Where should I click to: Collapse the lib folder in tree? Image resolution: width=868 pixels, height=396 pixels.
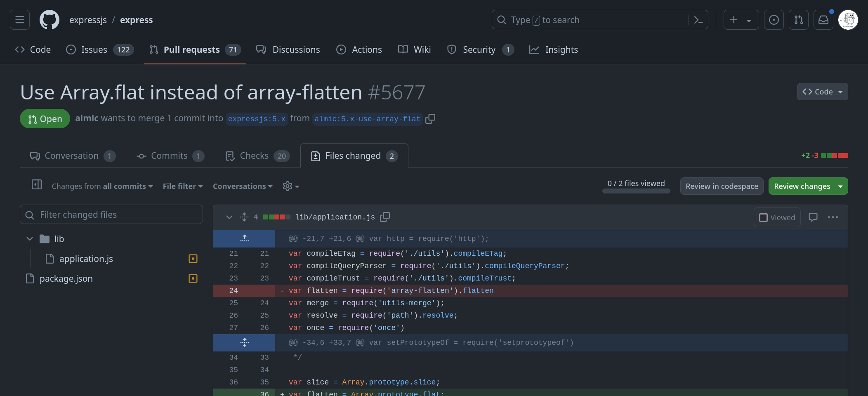click(30, 239)
